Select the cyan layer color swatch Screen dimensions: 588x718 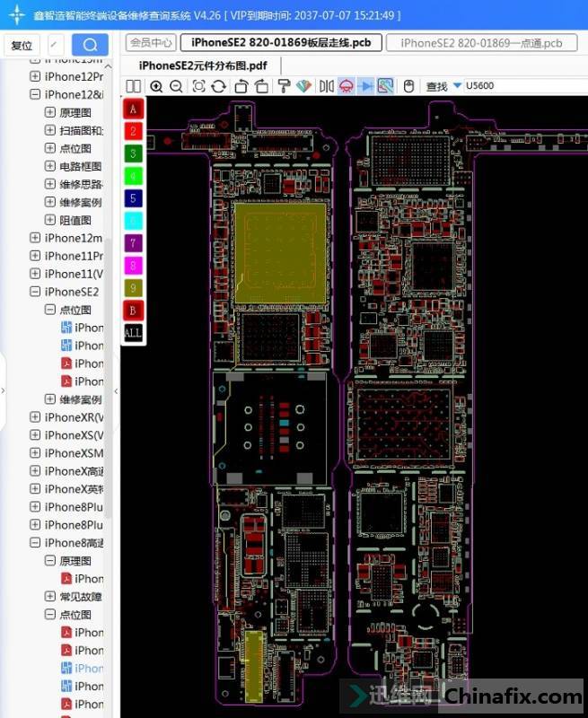133,221
